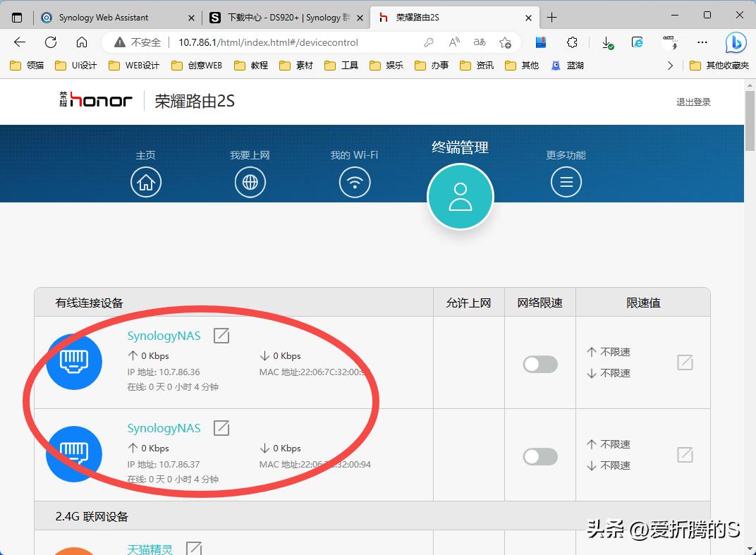Open the 更多功能 menu icon

566,182
